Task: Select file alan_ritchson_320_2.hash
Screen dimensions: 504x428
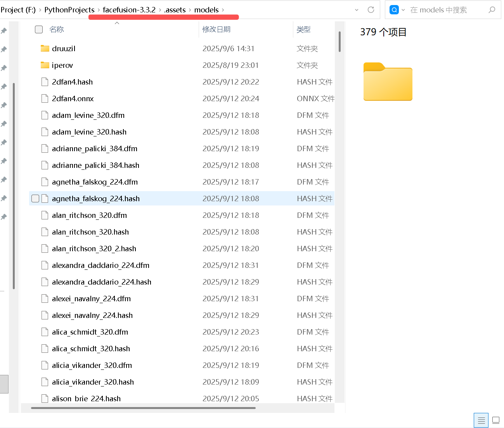Action: pyautogui.click(x=94, y=249)
